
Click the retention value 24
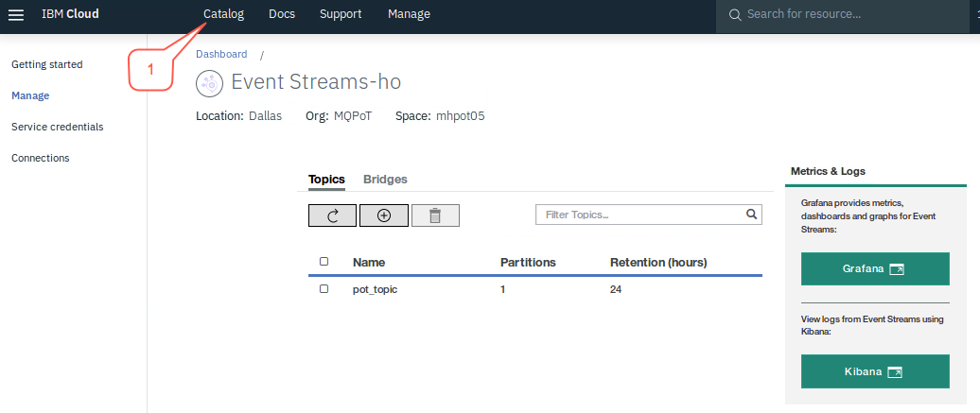(616, 289)
